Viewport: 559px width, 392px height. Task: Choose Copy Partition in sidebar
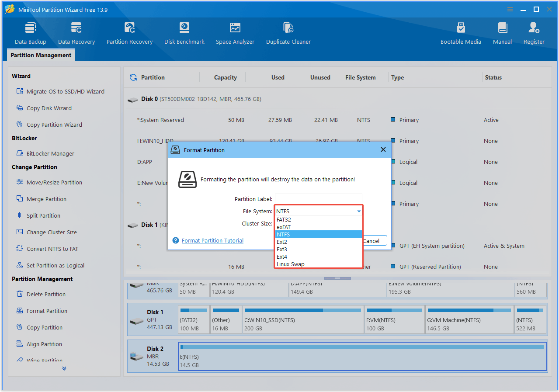pos(39,327)
